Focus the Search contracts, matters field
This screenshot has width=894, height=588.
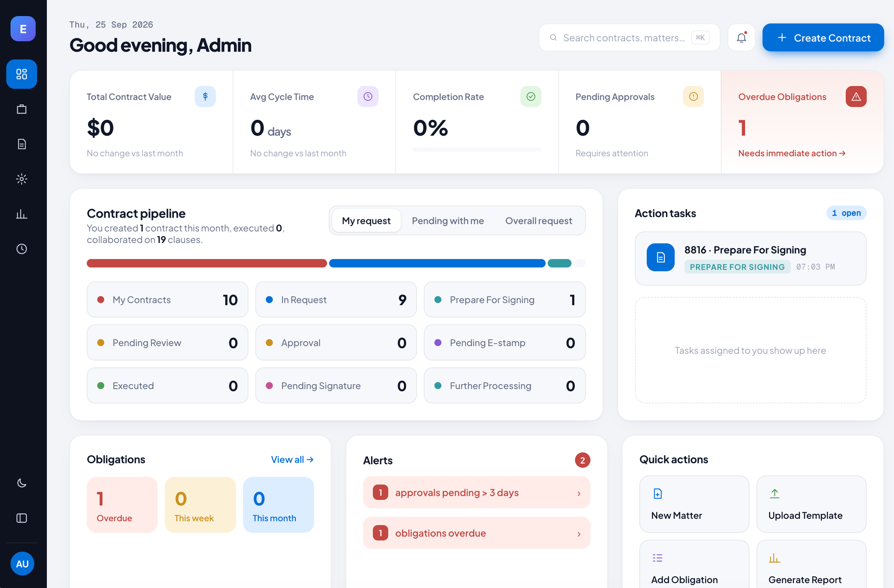(629, 38)
